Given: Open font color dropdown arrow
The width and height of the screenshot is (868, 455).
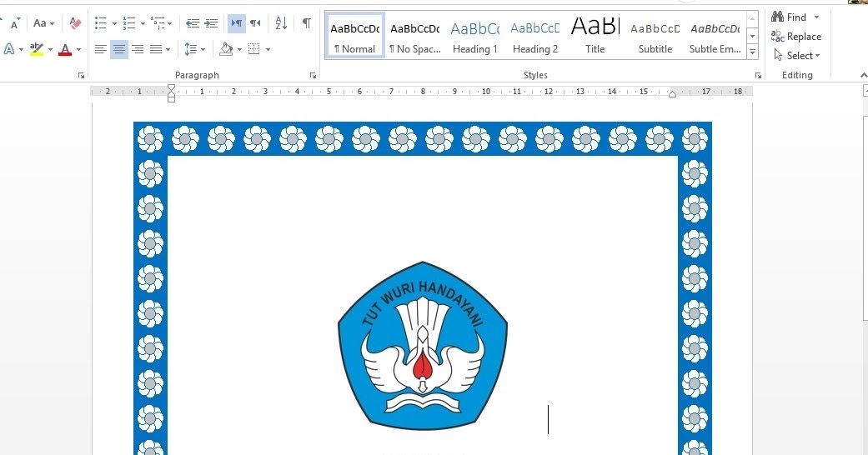Looking at the screenshot, I should 78,50.
